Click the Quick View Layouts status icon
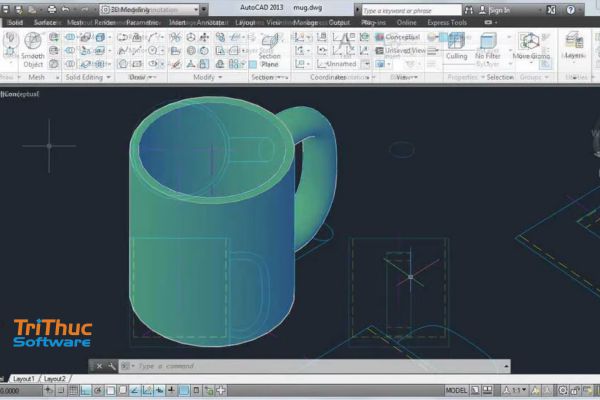 click(x=475, y=390)
